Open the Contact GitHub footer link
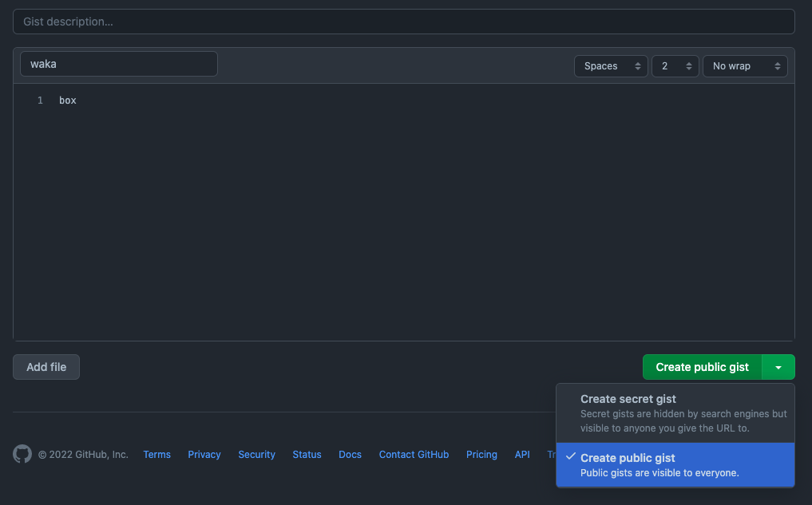This screenshot has width=812, height=505. click(414, 454)
